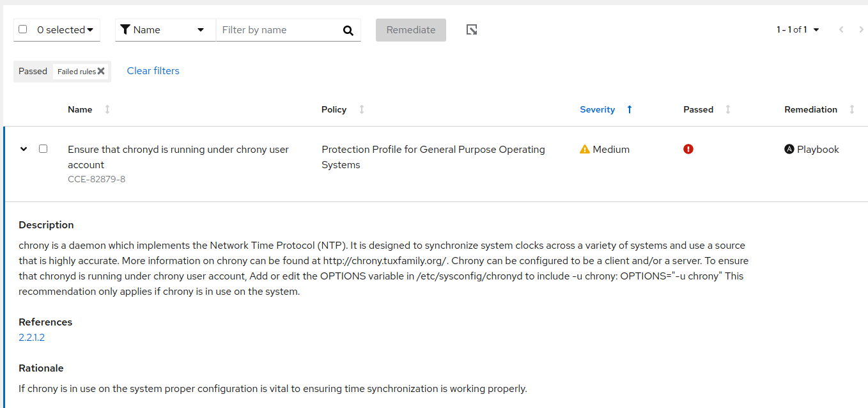Click the Remediate button

(x=411, y=30)
